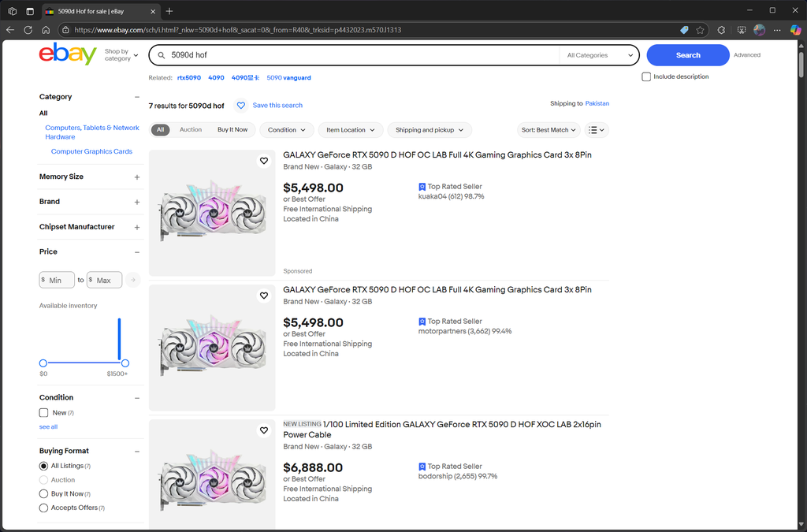Viewport: 807px width, 532px height.
Task: Open Computers, Tablets & Network Hardware category
Action: 92,132
